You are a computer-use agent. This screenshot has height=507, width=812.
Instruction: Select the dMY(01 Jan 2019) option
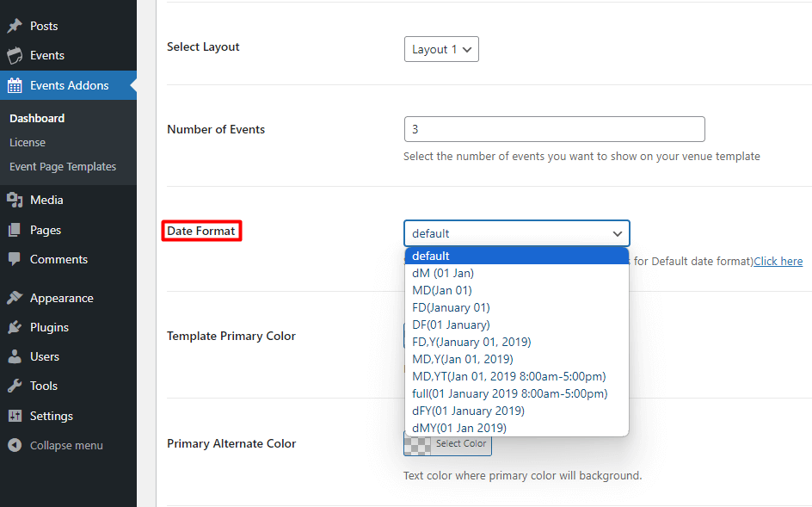click(x=459, y=428)
